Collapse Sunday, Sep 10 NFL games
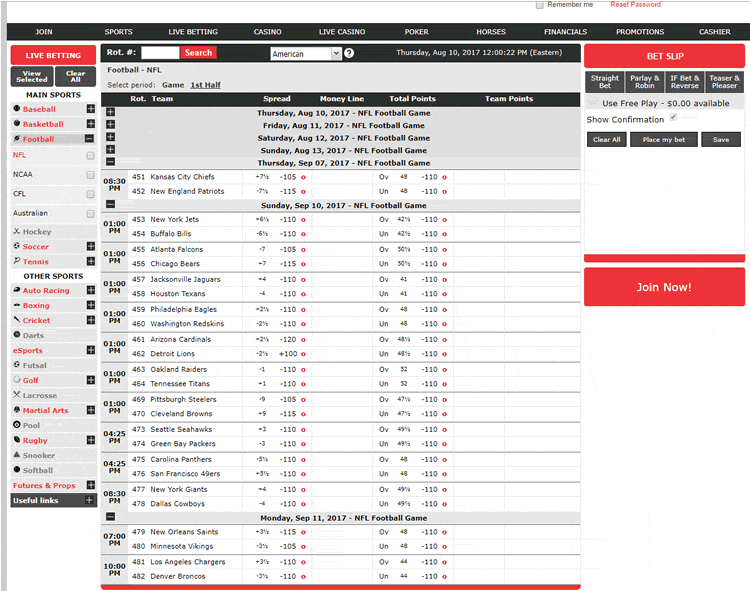The height and width of the screenshot is (591, 750). click(110, 204)
